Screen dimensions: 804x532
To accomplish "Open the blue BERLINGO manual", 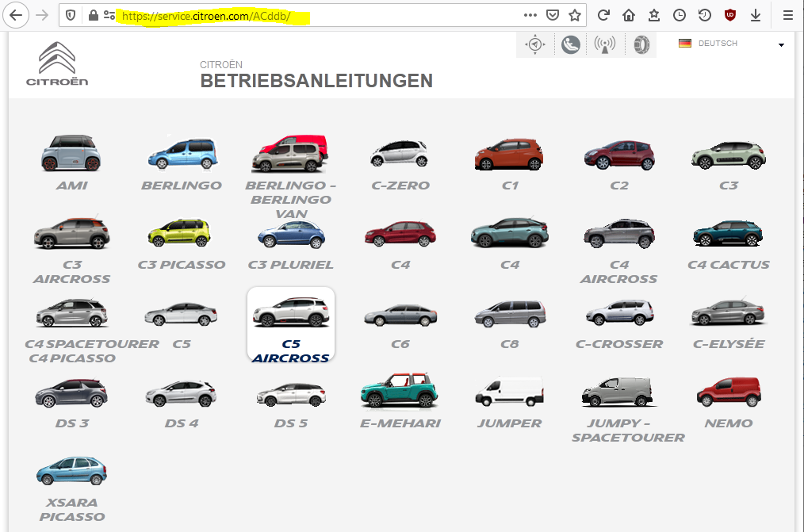I will 182,163.
